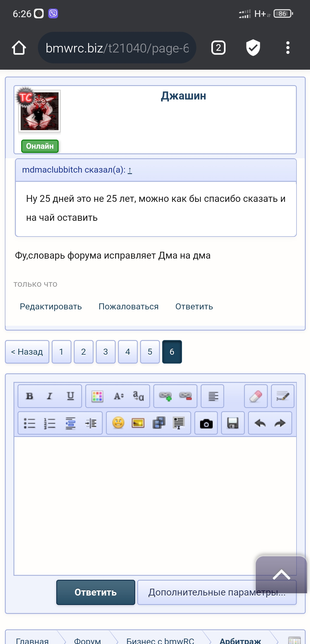Toggle italic formatting in editor
310x644 pixels.
coord(50,396)
